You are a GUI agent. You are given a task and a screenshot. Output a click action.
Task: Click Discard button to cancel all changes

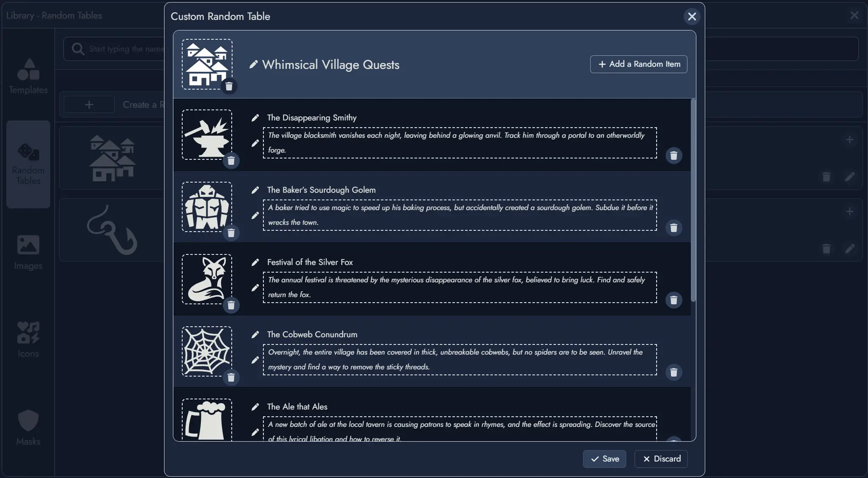pyautogui.click(x=661, y=459)
